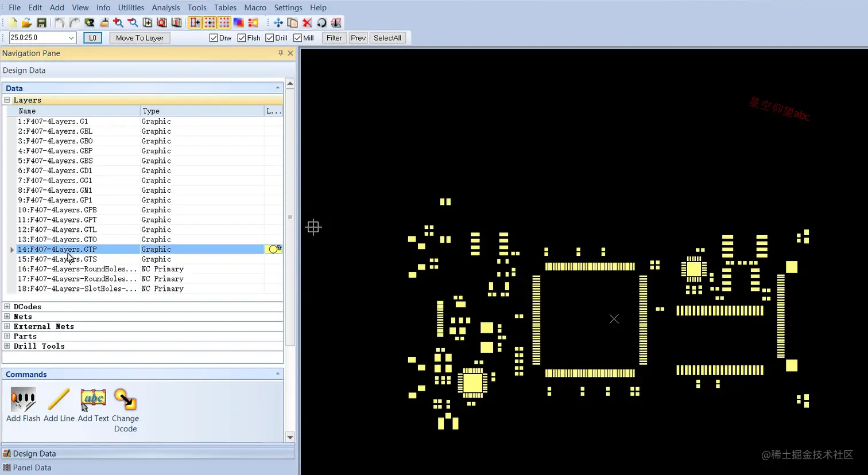Click the Filter button
Screen dimensions: 868x475
(x=334, y=38)
